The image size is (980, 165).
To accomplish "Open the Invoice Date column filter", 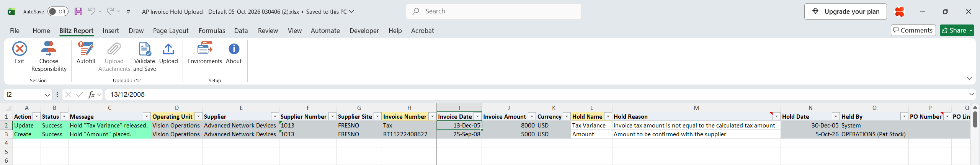I will (x=477, y=116).
